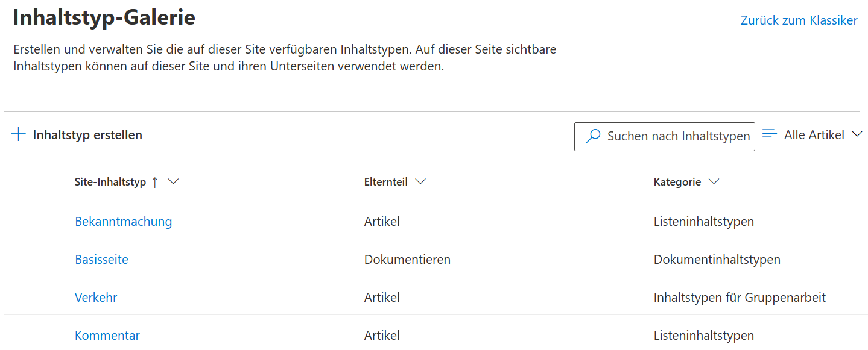Expand the Elternteil column dropdown chevron
Viewport: 868px width, 350px height.
(420, 181)
